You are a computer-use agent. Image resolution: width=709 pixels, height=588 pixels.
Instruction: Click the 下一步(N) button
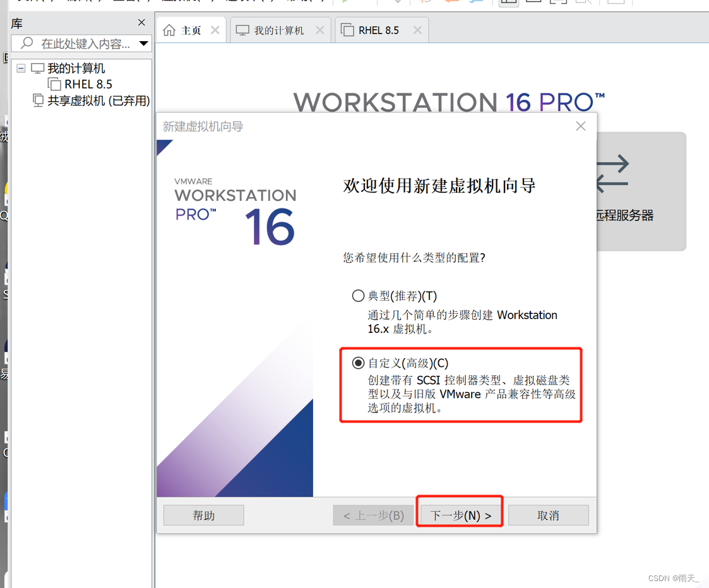pyautogui.click(x=461, y=515)
